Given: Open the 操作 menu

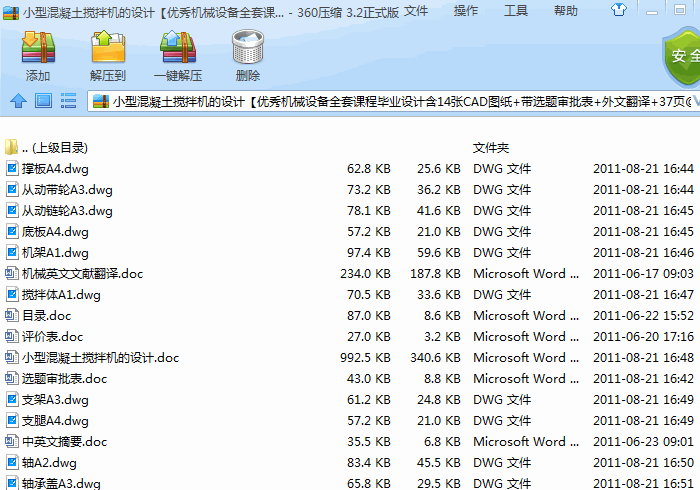Looking at the screenshot, I should (466, 11).
